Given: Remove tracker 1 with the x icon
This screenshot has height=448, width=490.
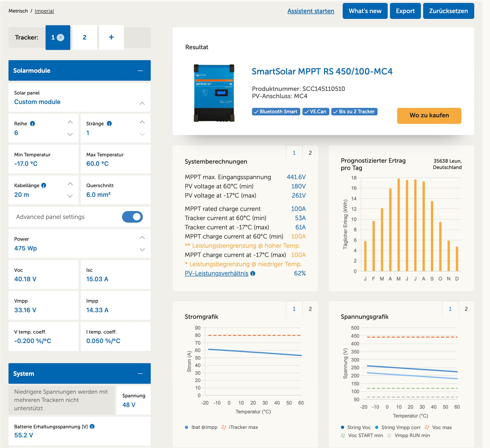Looking at the screenshot, I should pos(60,37).
